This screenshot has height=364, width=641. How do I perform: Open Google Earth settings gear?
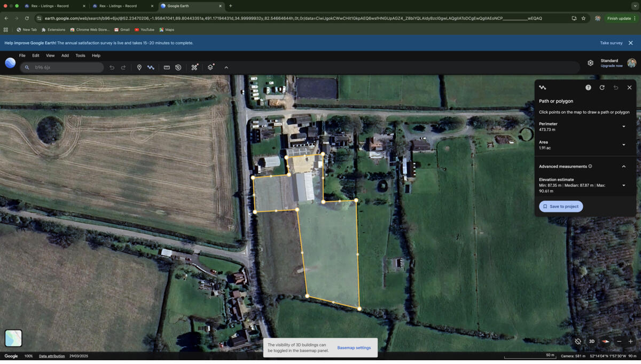click(x=590, y=63)
